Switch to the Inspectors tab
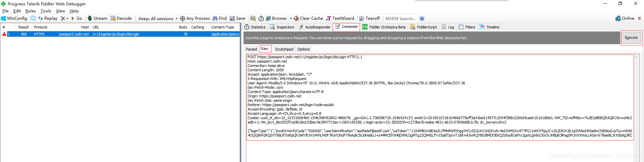 pos(282,27)
